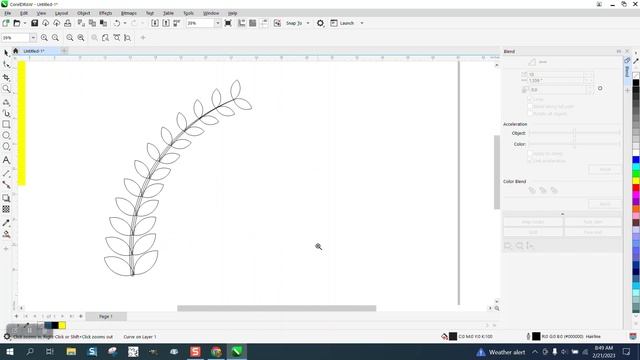Click the Save icon in the toolbar
640x360 pixels.
35,23
